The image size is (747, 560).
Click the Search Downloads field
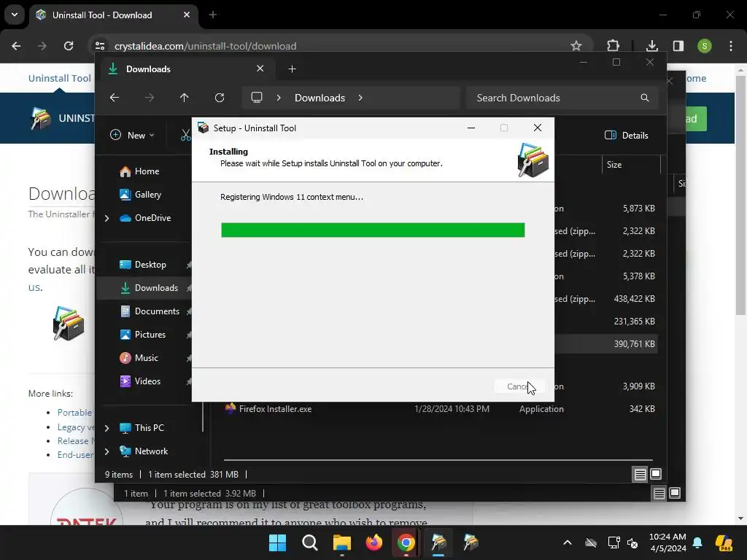562,98
